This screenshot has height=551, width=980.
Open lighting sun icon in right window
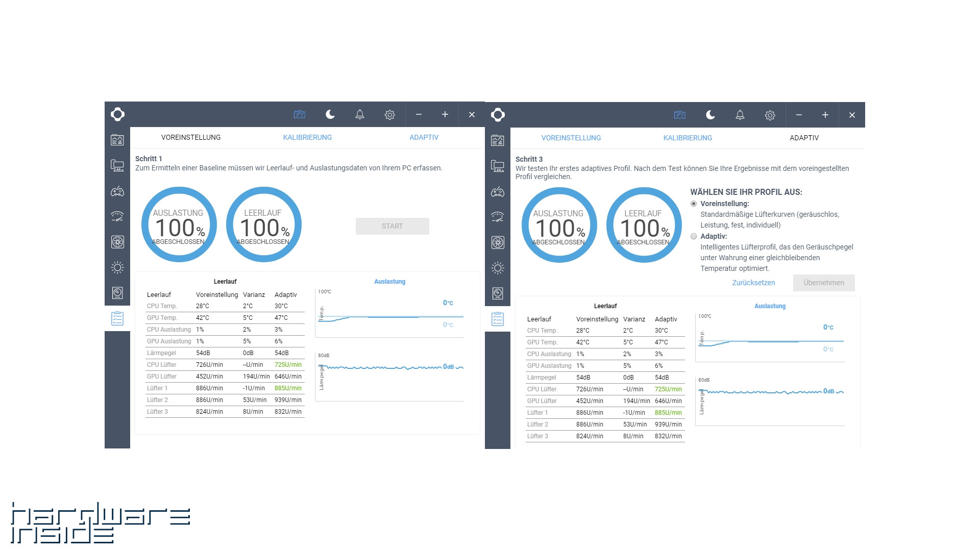(x=498, y=268)
